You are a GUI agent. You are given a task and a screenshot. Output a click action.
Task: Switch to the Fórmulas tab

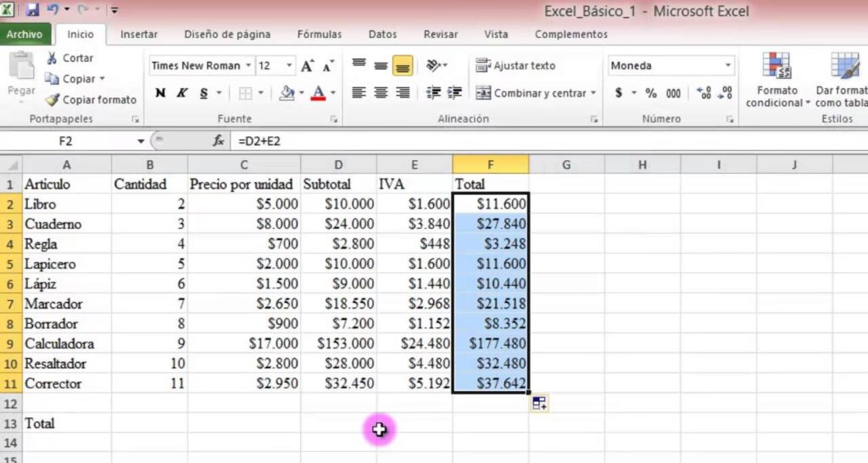(320, 35)
